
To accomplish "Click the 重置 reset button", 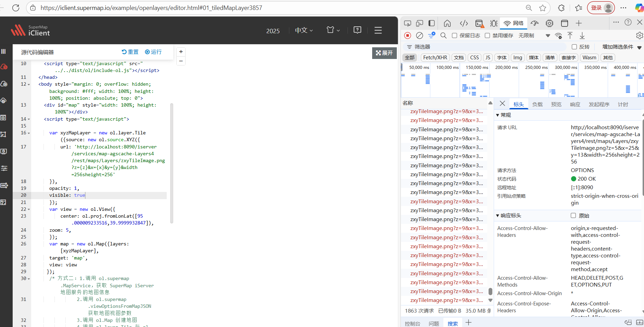I will pyautogui.click(x=130, y=52).
